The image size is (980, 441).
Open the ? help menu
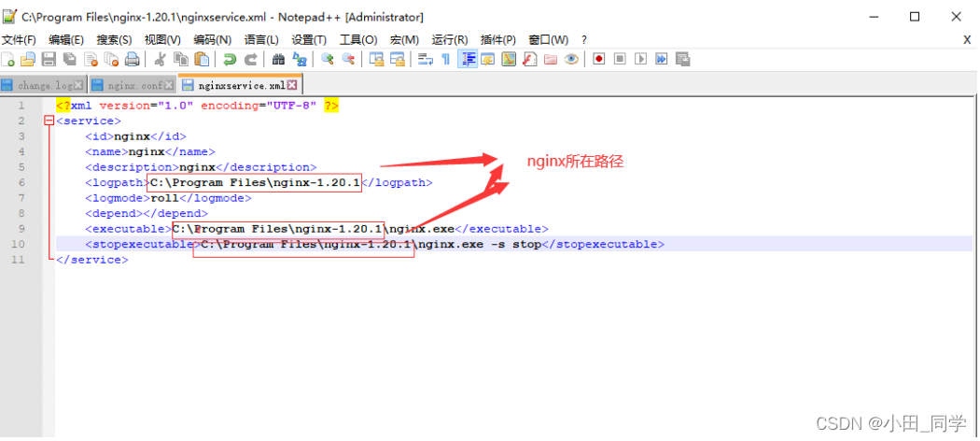pyautogui.click(x=584, y=40)
